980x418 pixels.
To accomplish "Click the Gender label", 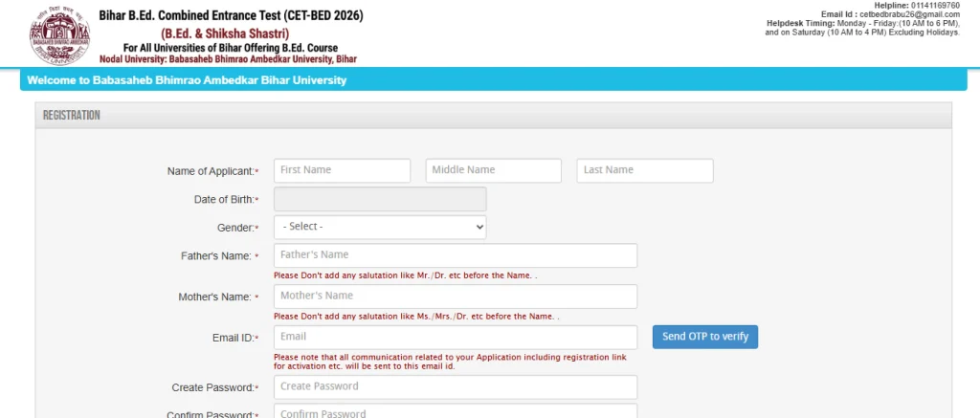I will click(238, 228).
